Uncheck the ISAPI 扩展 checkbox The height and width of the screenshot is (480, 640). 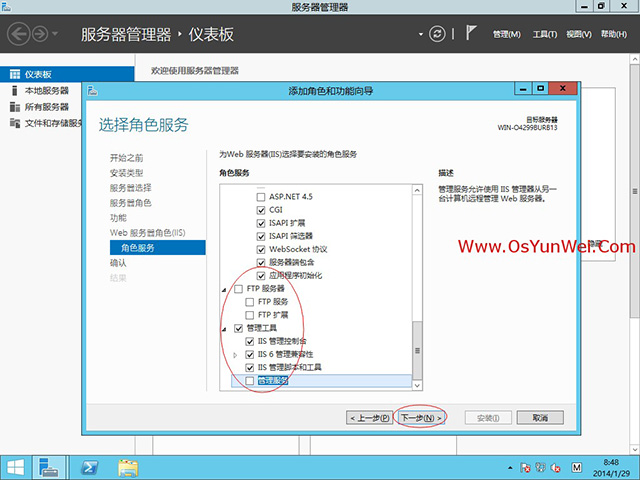(x=261, y=223)
